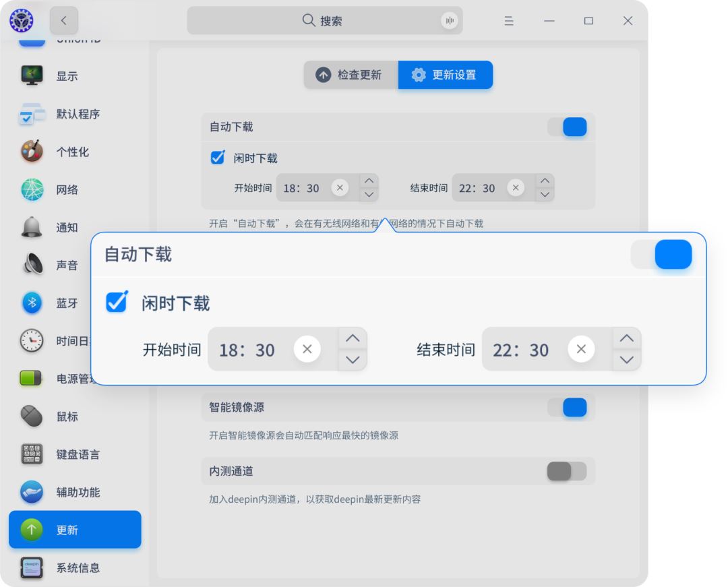Viewport: 728px width, 587px height.
Task: Disable the 智能镜像源 smart mirror toggle
Action: (x=568, y=408)
